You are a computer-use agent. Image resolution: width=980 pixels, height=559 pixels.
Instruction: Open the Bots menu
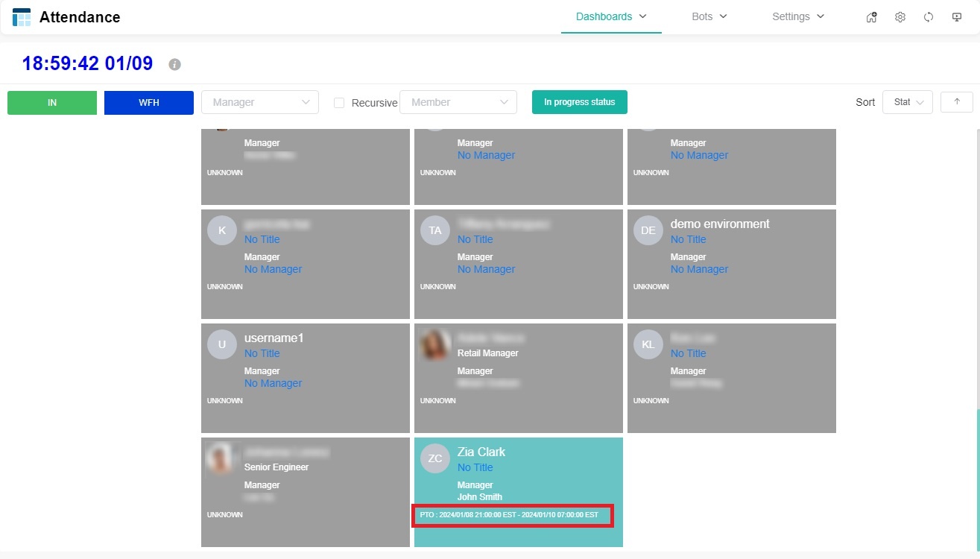point(709,16)
